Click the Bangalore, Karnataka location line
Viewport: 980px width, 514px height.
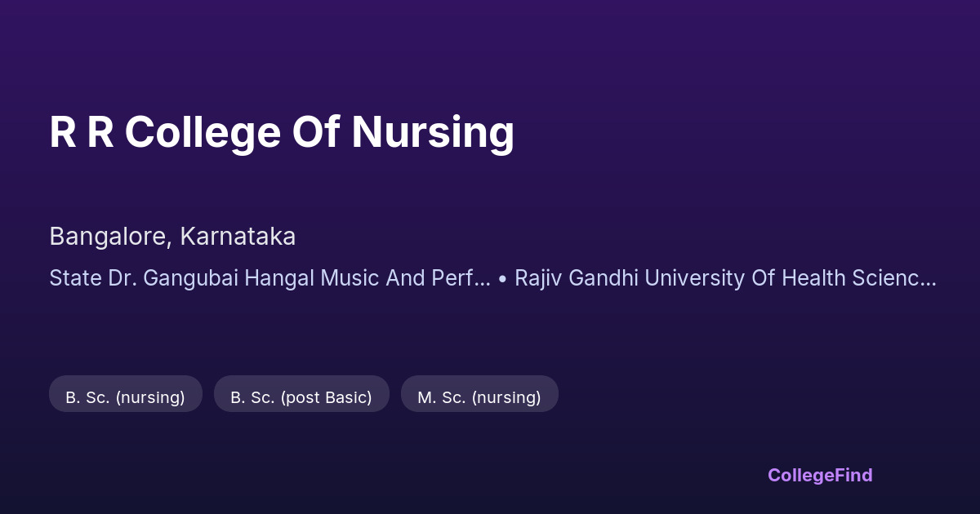172,237
